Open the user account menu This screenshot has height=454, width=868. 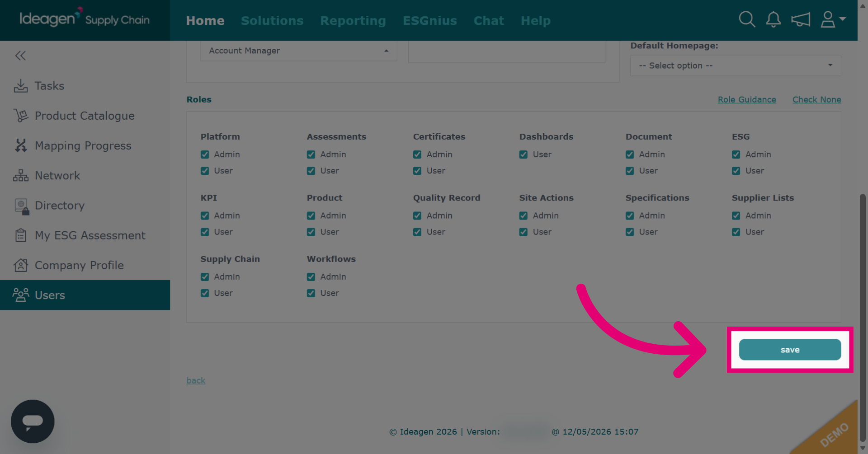pos(833,19)
